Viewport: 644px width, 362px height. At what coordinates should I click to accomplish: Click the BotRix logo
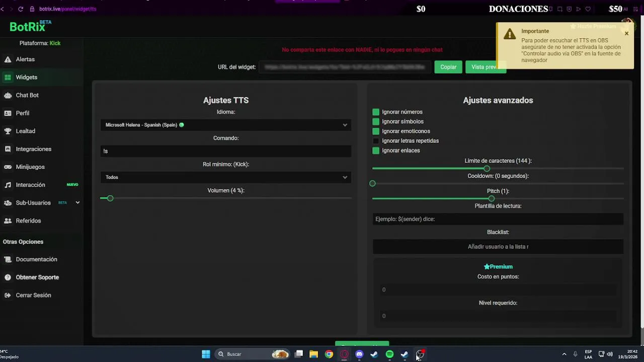(30, 27)
